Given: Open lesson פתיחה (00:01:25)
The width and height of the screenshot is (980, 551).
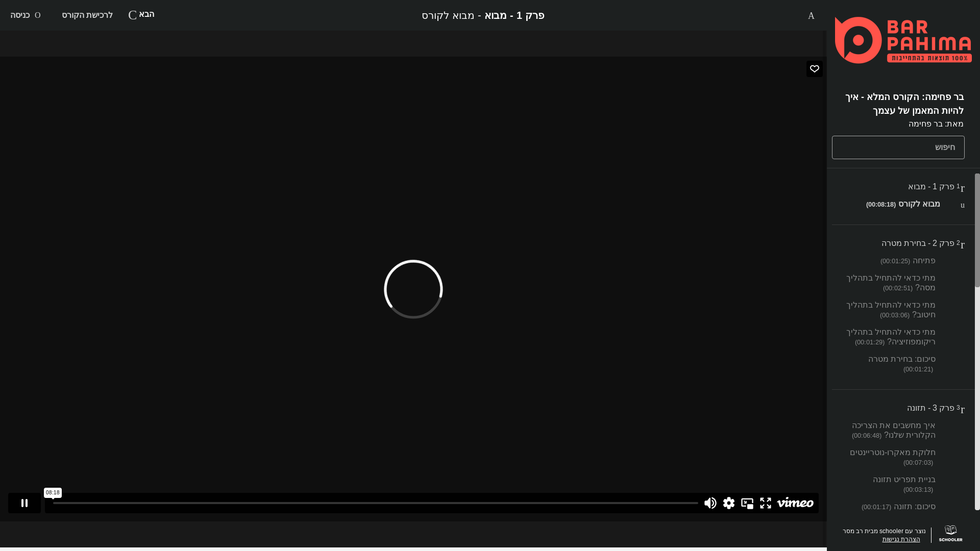Looking at the screenshot, I should (908, 261).
